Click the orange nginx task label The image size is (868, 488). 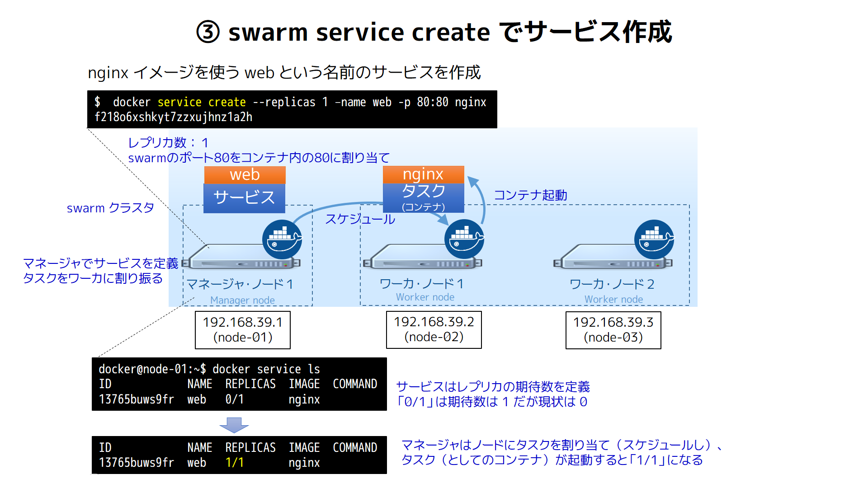[x=423, y=174]
